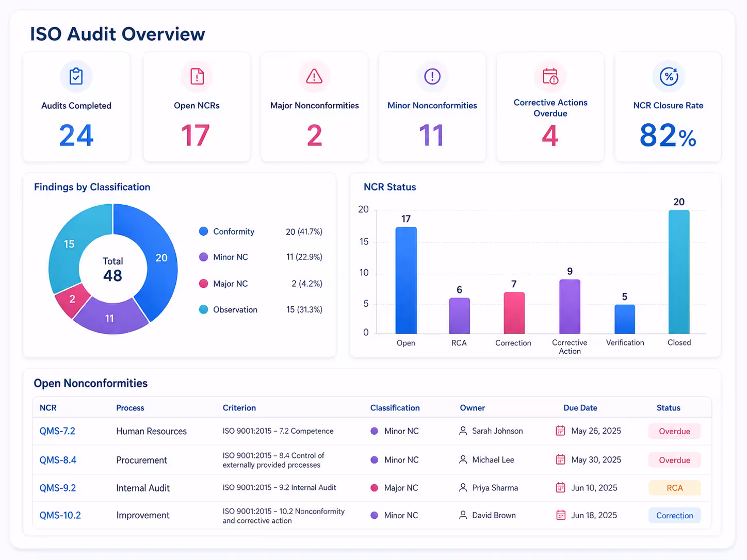This screenshot has width=747, height=560.
Task: Click the Open NCRs document alert icon
Action: 197,76
